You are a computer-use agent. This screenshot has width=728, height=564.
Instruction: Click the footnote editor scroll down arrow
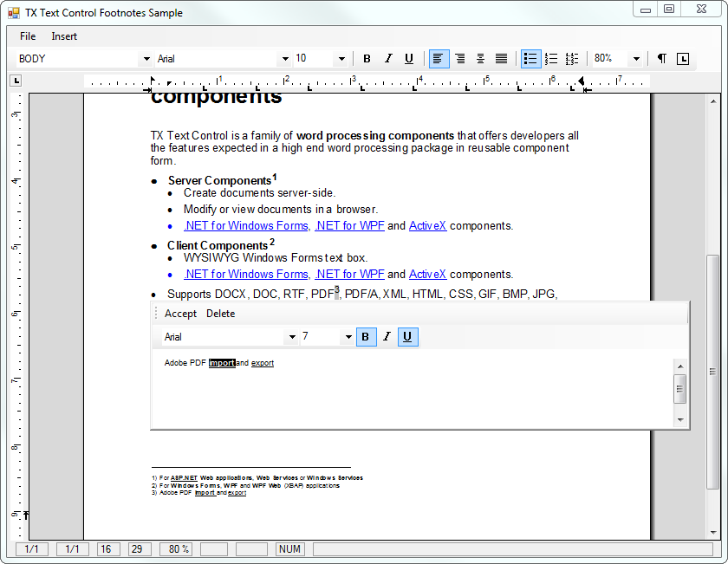tap(680, 419)
